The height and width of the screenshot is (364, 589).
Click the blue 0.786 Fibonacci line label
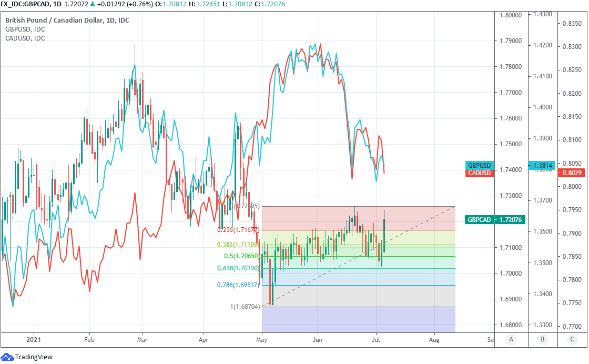pyautogui.click(x=238, y=285)
